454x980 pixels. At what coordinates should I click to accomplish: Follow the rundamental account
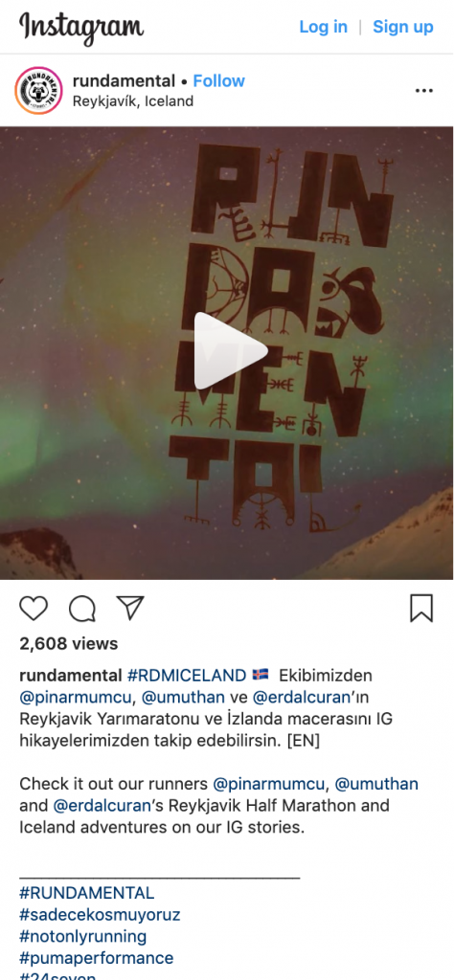pyautogui.click(x=219, y=80)
